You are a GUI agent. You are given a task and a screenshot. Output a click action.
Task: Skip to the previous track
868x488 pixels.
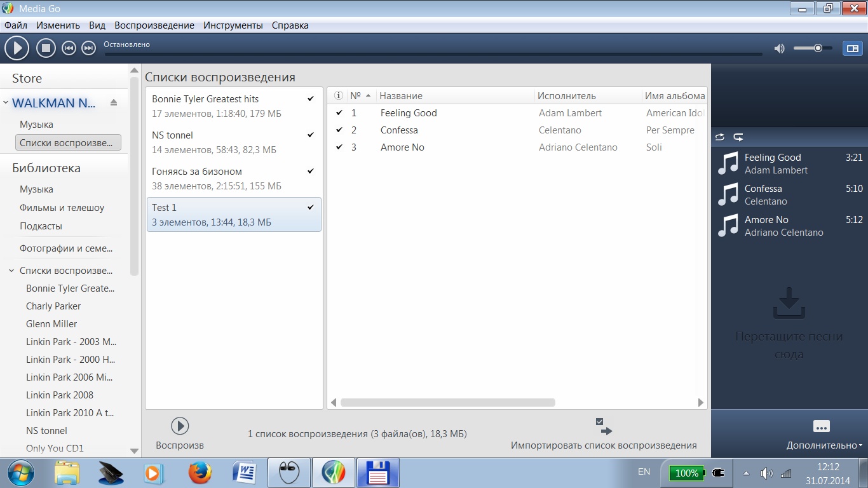[69, 48]
